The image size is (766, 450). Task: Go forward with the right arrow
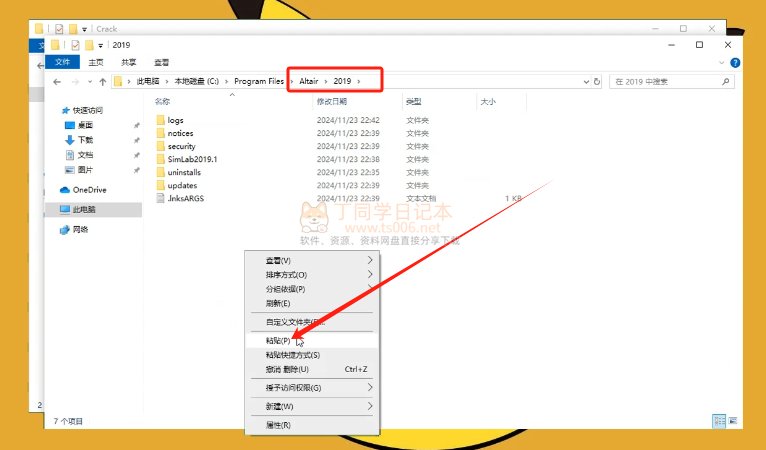tap(75, 82)
